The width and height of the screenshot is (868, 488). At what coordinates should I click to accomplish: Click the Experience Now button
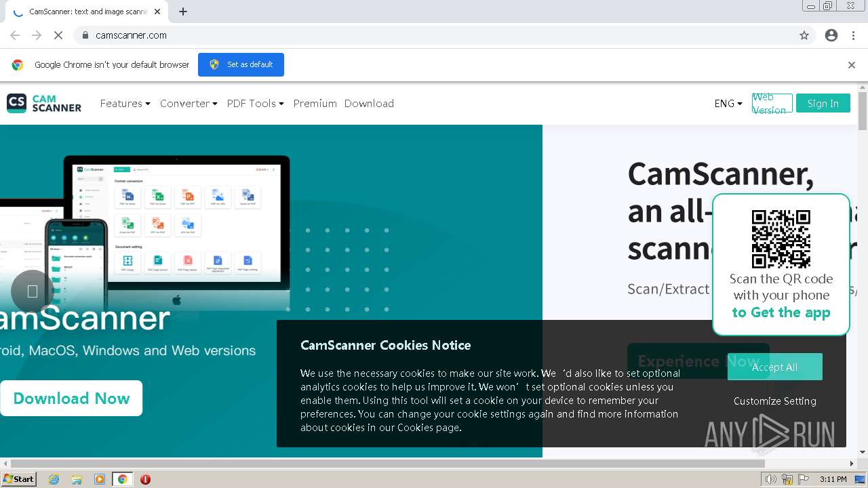coord(698,361)
